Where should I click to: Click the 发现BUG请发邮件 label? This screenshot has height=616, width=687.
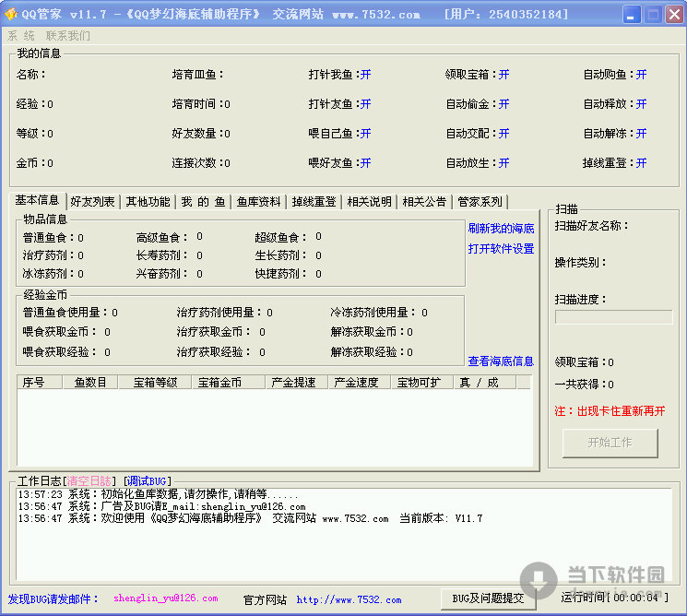coord(53,598)
